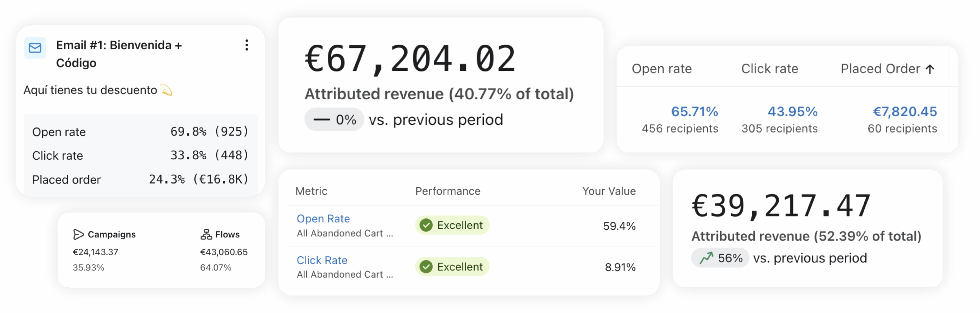Click the Open Rate Excellent checkmark icon

coord(426,225)
